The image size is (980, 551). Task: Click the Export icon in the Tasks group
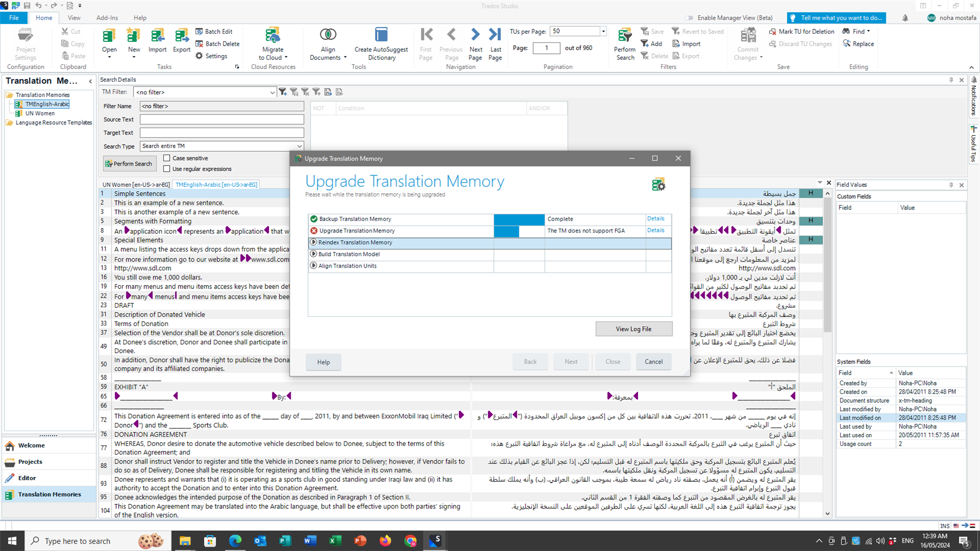[181, 36]
